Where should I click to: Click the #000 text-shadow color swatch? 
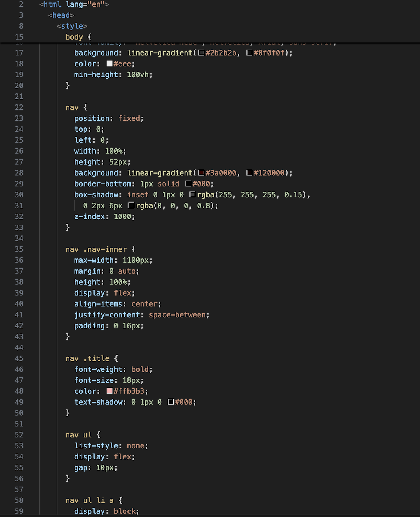pyautogui.click(x=171, y=402)
